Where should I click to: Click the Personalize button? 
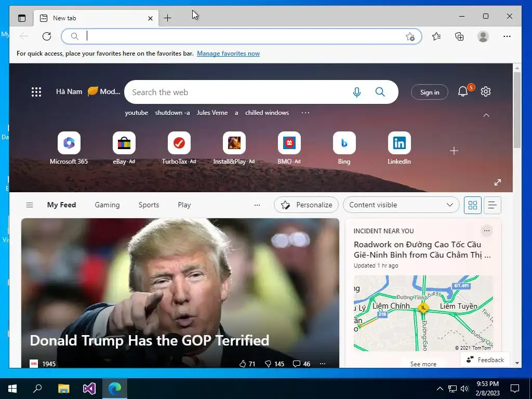click(x=306, y=205)
